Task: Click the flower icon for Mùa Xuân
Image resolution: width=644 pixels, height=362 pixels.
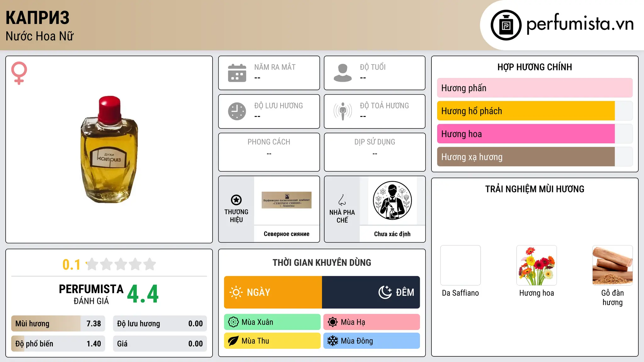Action: coord(233,322)
